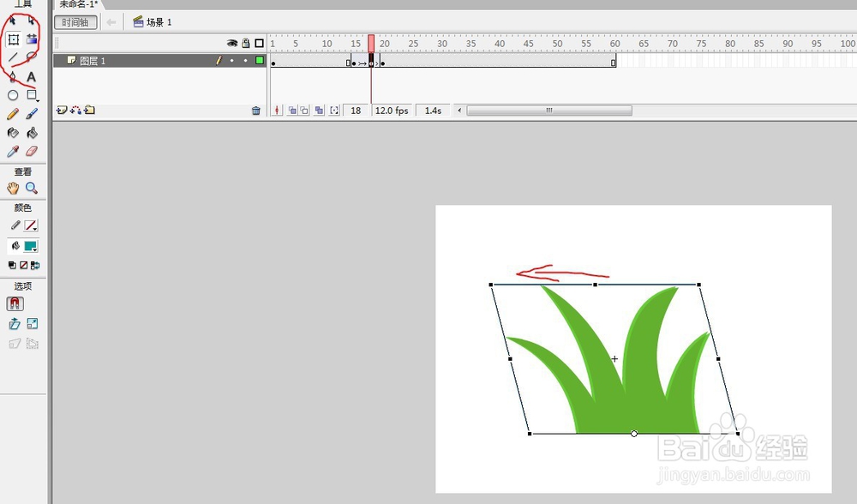
Task: Click the Swap Colors icon
Action: point(35,265)
